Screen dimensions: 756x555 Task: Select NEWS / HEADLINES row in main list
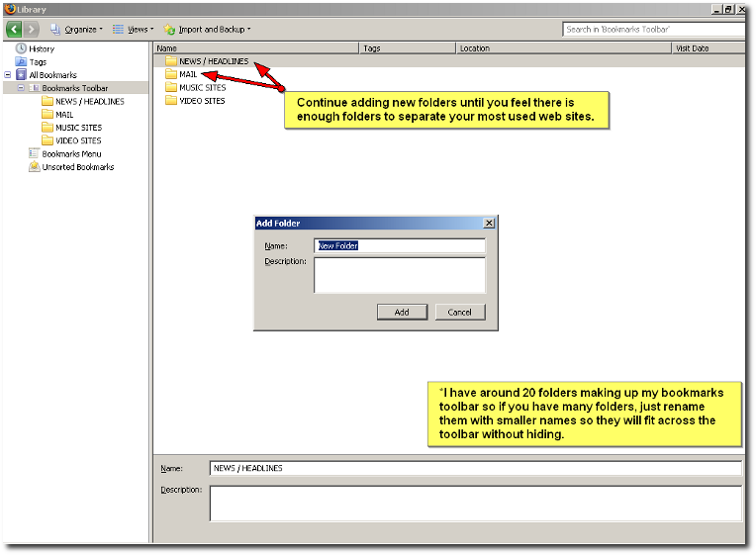(x=449, y=61)
